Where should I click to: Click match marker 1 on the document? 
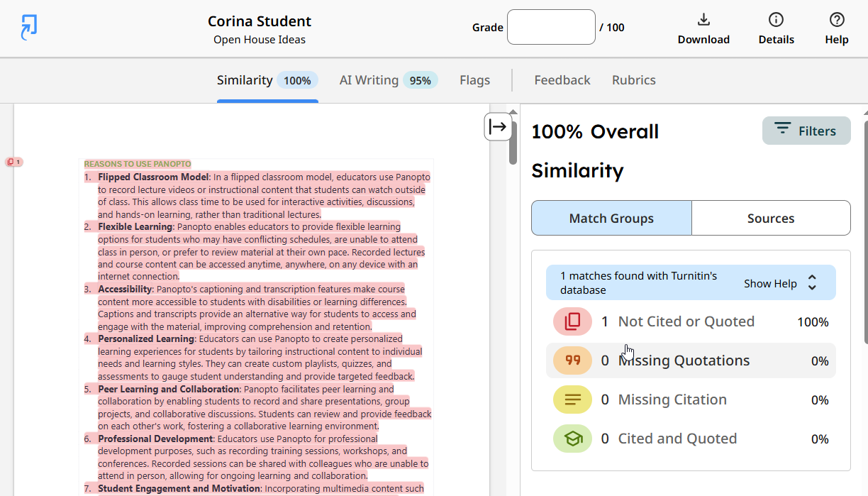[14, 162]
